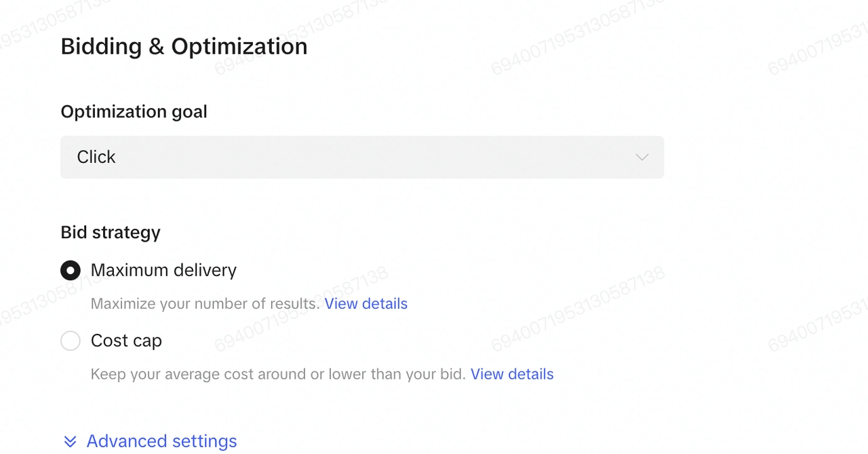Click the word 'Bidding' in the heading
Screen dimensions: 868x454
click(101, 47)
